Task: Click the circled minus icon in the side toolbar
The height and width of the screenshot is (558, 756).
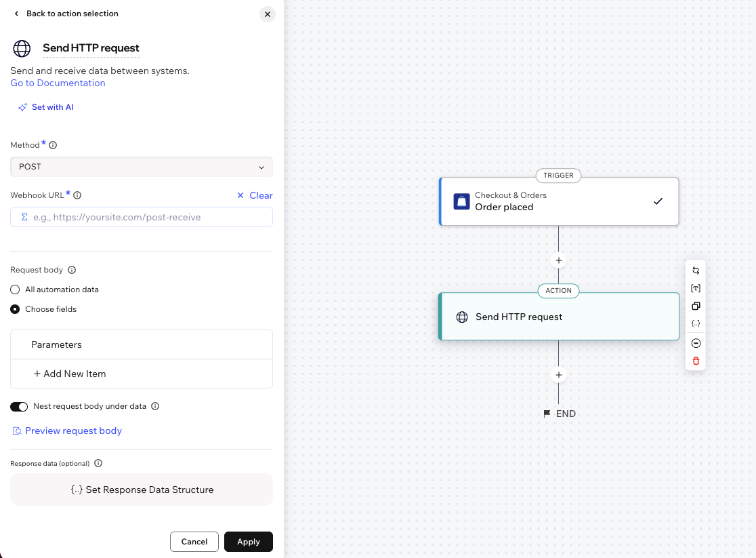Action: (696, 343)
